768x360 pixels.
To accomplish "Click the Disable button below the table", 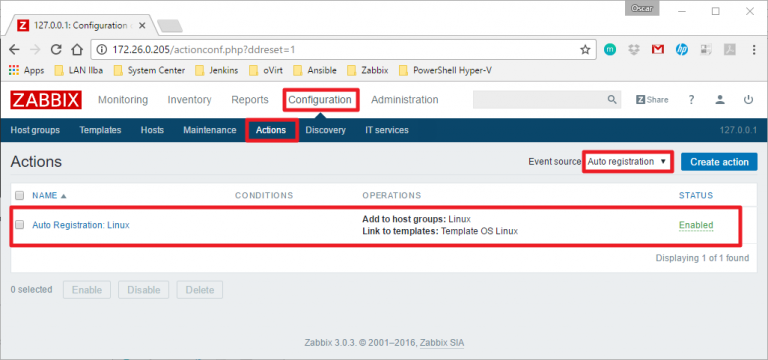I will [144, 289].
